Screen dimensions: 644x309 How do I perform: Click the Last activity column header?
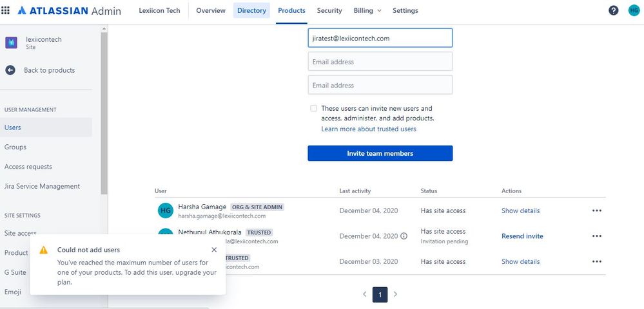click(355, 191)
